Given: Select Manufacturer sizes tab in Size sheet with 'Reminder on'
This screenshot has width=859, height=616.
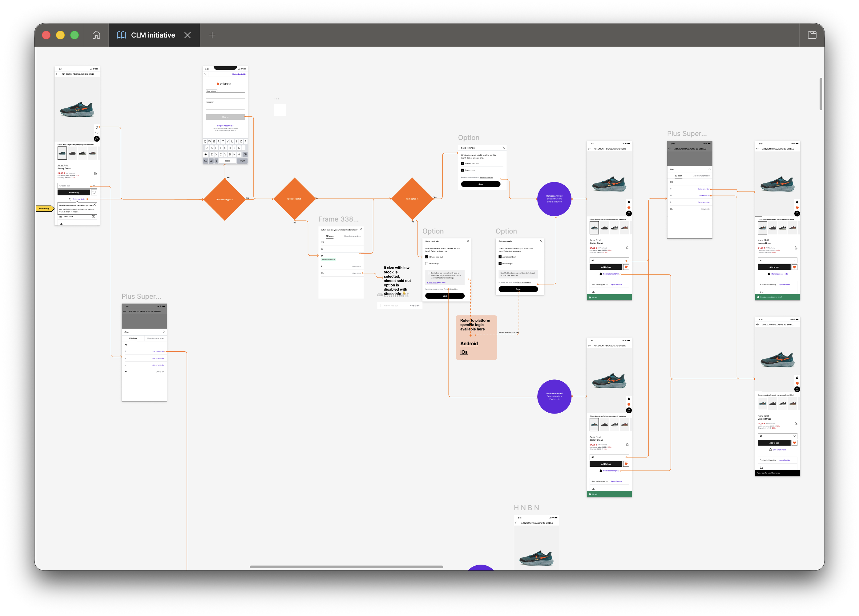Looking at the screenshot, I should pyautogui.click(x=701, y=176).
